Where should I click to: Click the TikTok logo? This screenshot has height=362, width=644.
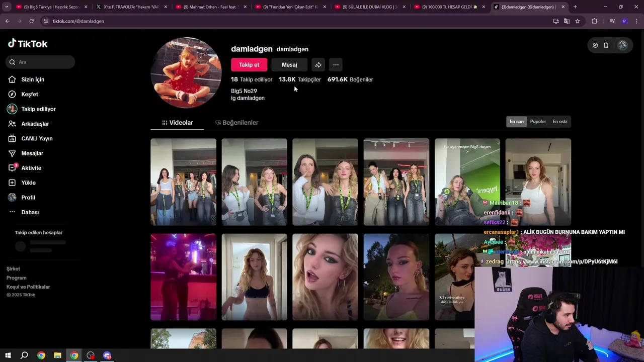click(x=28, y=44)
